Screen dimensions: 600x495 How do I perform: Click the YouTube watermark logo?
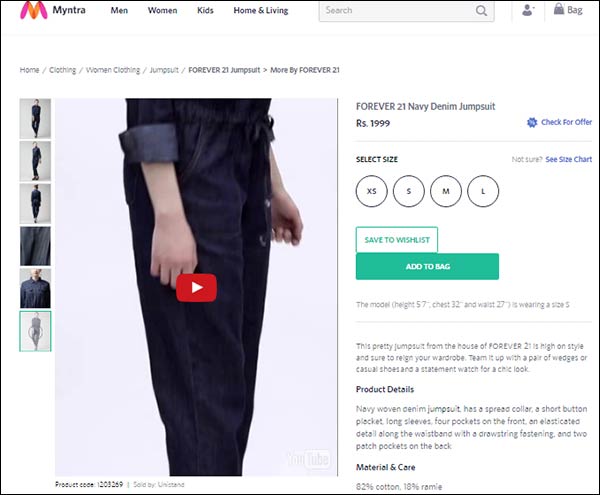click(309, 459)
